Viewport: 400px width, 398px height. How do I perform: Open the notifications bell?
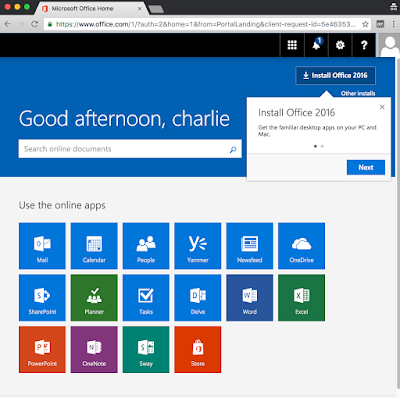316,45
